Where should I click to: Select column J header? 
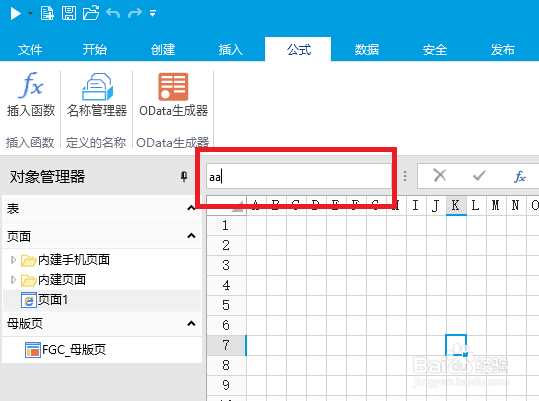436,205
